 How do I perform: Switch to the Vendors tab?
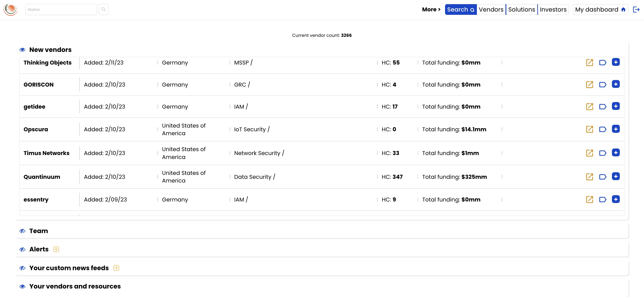(x=491, y=10)
